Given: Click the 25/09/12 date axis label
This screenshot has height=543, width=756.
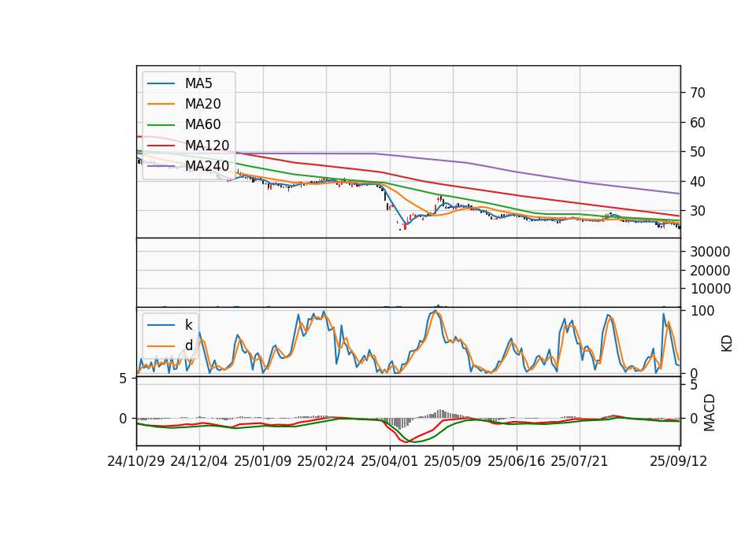Looking at the screenshot, I should pos(679,461).
